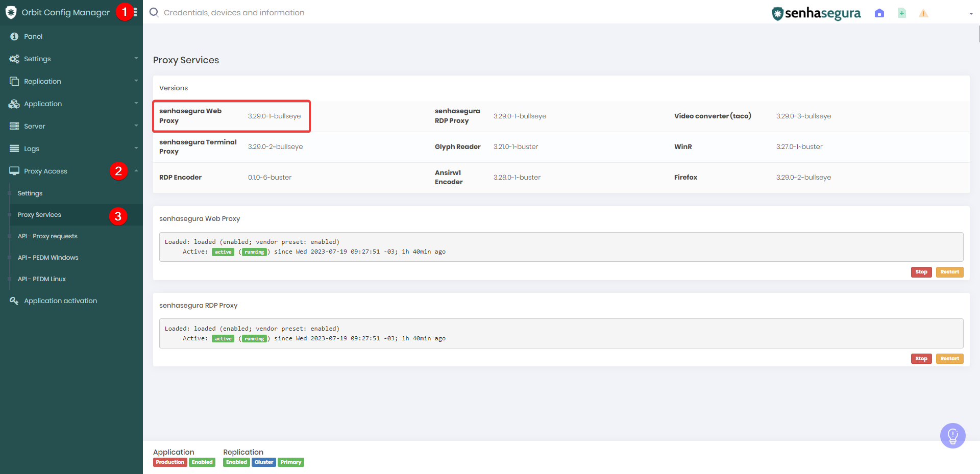
Task: Click the Versions section label
Action: [x=174, y=88]
